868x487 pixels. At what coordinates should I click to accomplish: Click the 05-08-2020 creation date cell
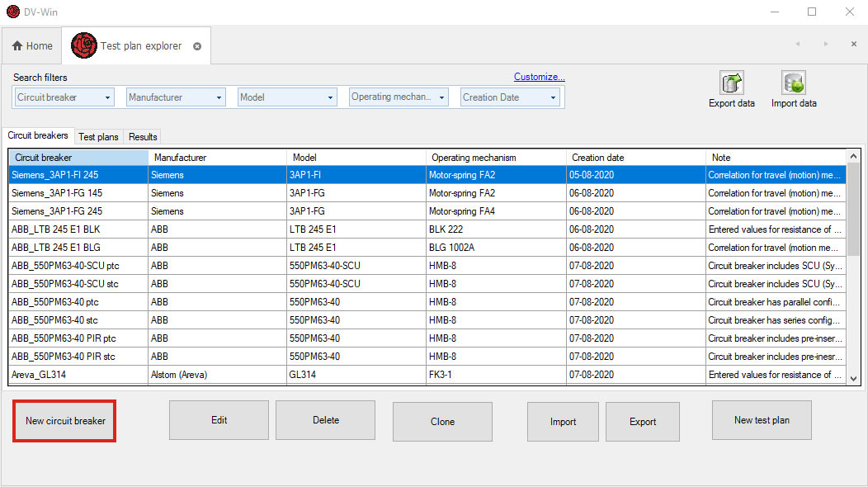pyautogui.click(x=636, y=175)
